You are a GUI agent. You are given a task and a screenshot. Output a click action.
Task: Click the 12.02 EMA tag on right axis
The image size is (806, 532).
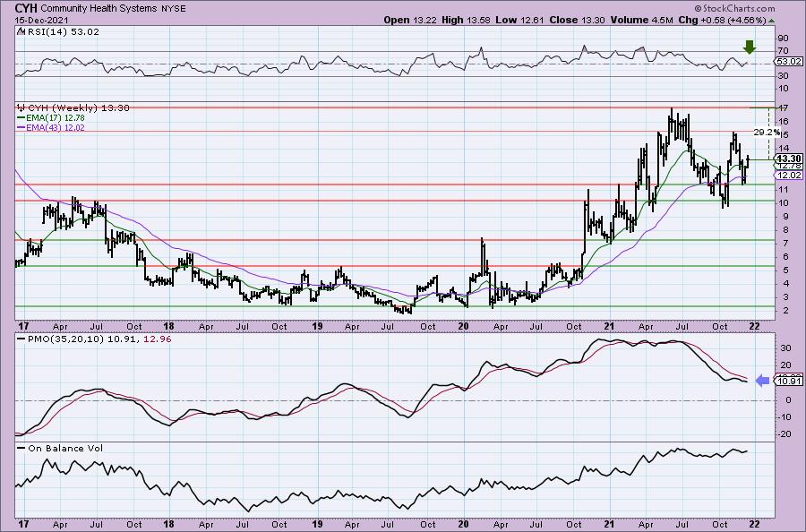789,176
